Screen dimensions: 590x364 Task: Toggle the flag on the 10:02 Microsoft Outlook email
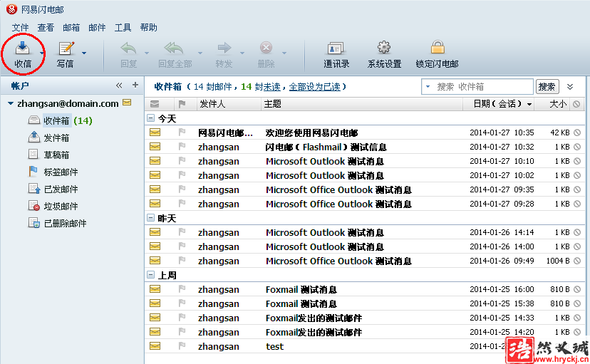(x=182, y=175)
